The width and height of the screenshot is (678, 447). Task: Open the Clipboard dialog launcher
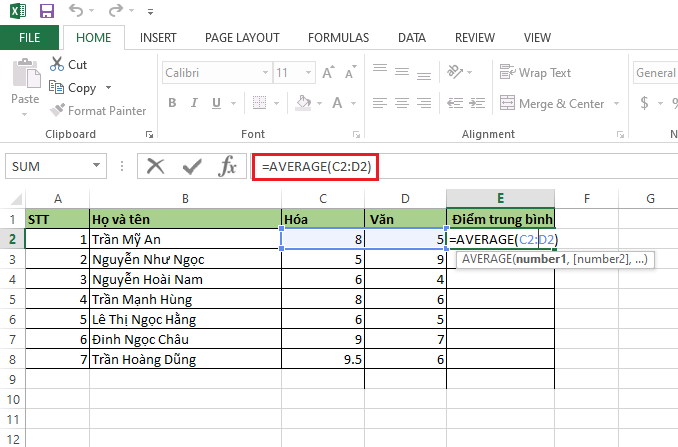150,135
